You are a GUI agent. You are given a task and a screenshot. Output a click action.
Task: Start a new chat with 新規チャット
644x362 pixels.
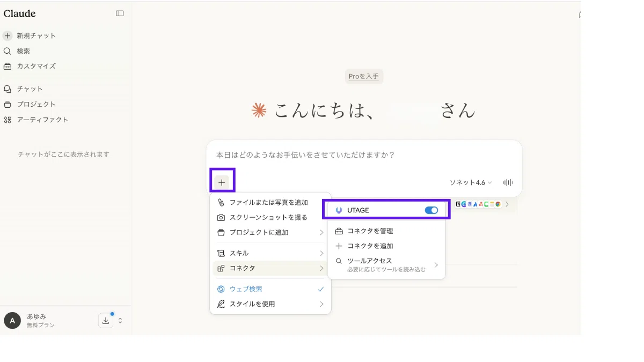[x=36, y=36]
